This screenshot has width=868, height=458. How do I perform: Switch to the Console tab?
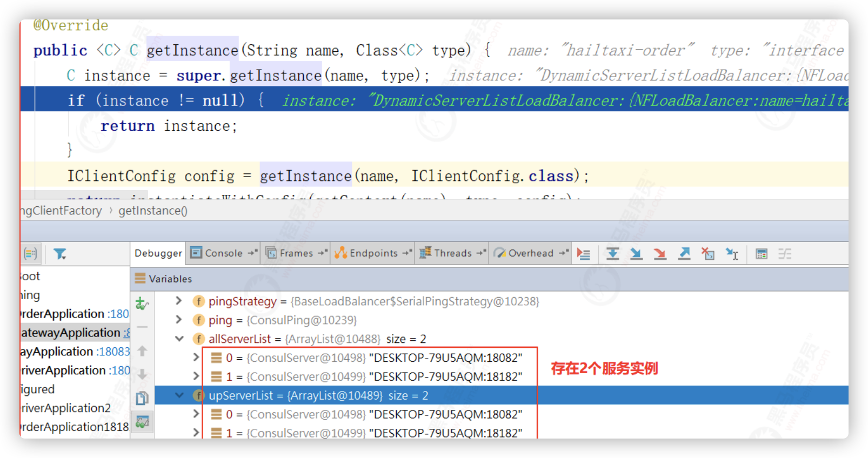(x=223, y=253)
